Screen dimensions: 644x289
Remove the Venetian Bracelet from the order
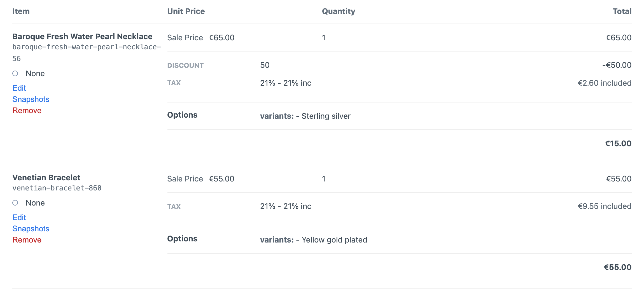click(x=27, y=240)
